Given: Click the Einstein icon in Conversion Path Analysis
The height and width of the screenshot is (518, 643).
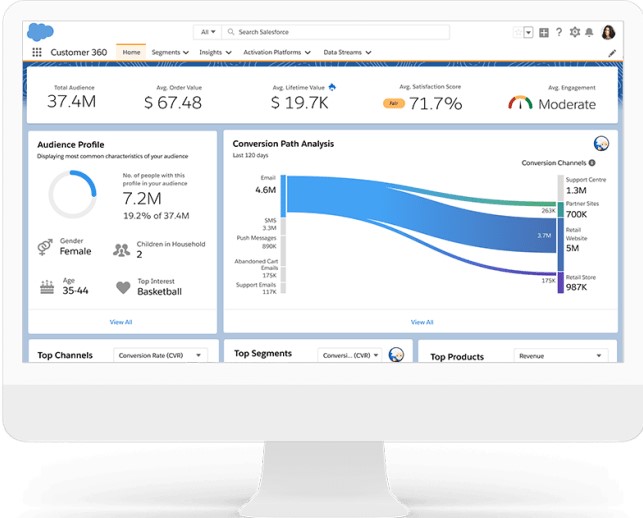Looking at the screenshot, I should (x=601, y=144).
